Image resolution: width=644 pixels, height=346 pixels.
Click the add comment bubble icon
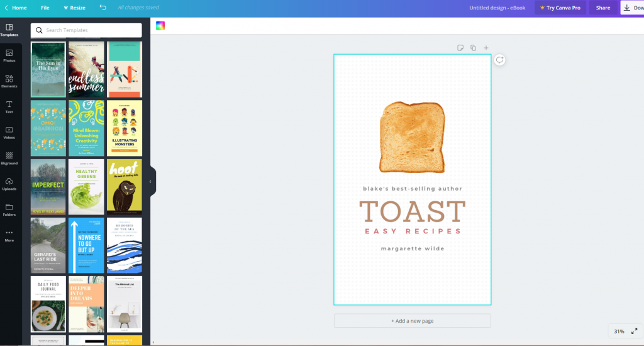(x=499, y=60)
